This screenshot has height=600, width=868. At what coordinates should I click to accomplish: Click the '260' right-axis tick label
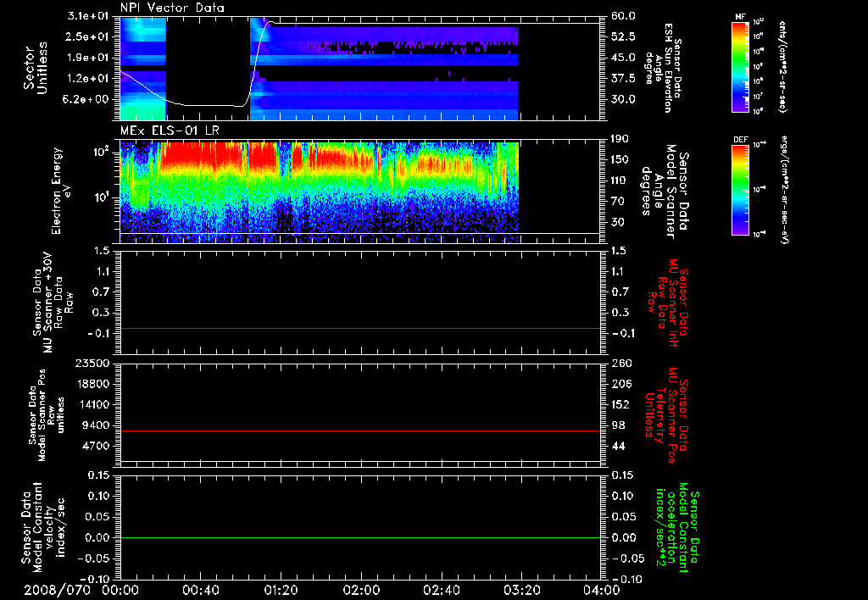point(621,364)
